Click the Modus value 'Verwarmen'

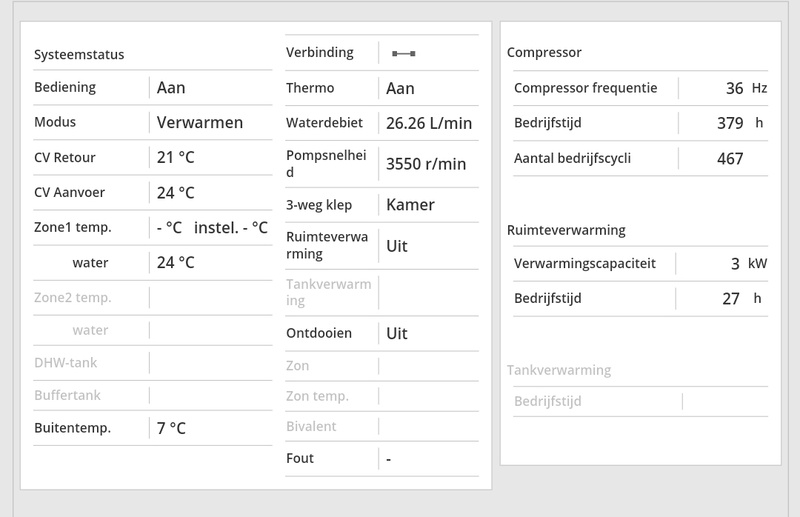(200, 122)
